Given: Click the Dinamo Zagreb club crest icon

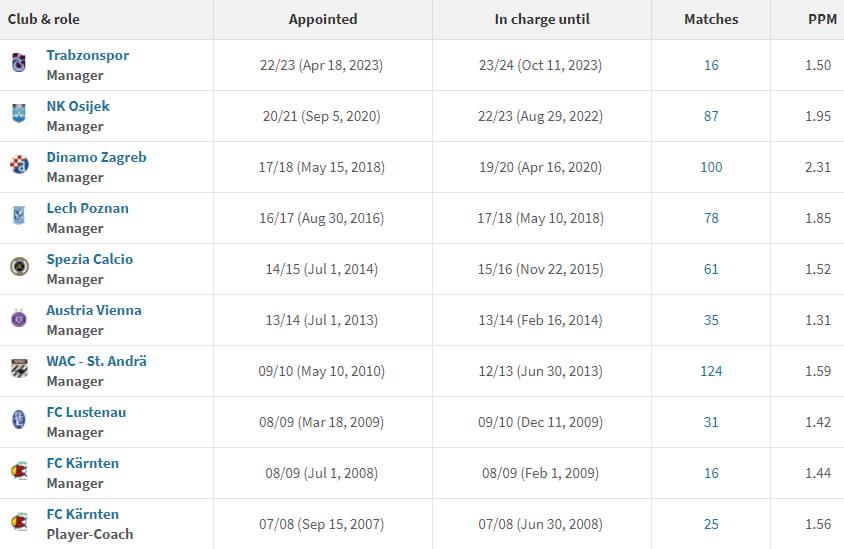Looking at the screenshot, I should coord(19,166).
